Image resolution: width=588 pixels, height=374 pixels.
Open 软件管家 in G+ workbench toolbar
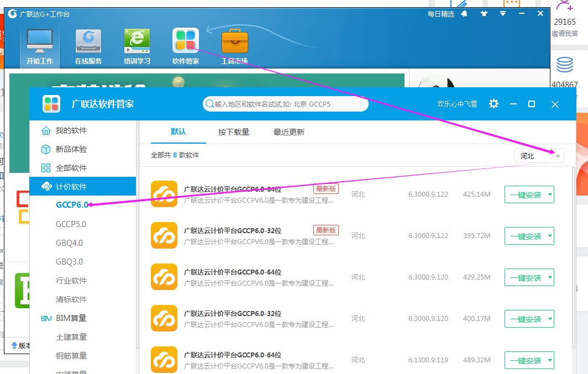[186, 47]
